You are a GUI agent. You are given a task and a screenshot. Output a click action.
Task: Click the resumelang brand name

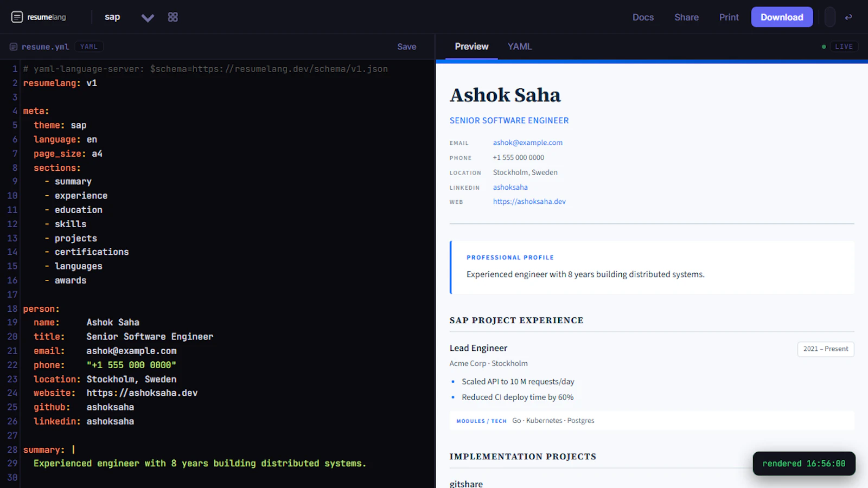point(47,17)
